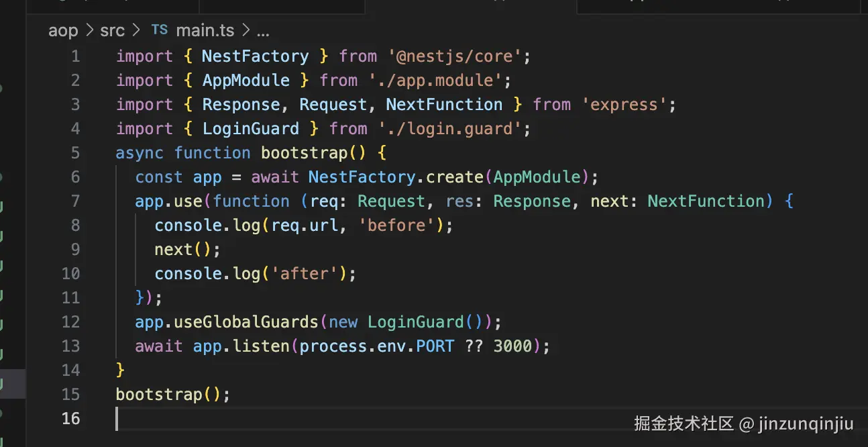Click NextFunction in the express import line
868x447 pixels.
tap(444, 105)
